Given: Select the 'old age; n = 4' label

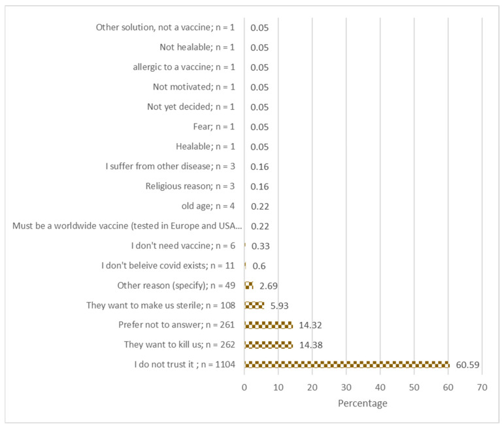Looking at the screenshot, I should (208, 206).
